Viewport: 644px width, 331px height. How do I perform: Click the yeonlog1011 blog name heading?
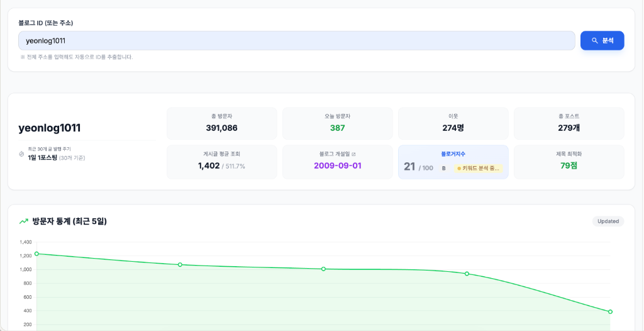point(50,128)
